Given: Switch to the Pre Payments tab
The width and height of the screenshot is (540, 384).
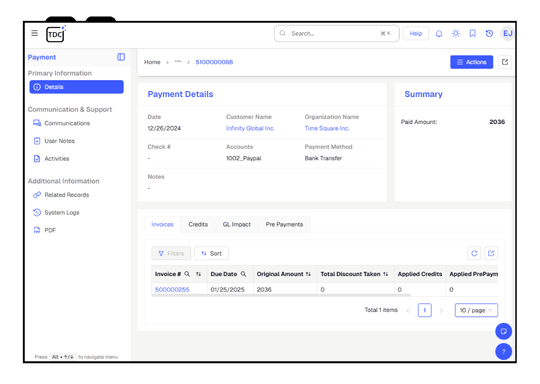Looking at the screenshot, I should pyautogui.click(x=284, y=224).
